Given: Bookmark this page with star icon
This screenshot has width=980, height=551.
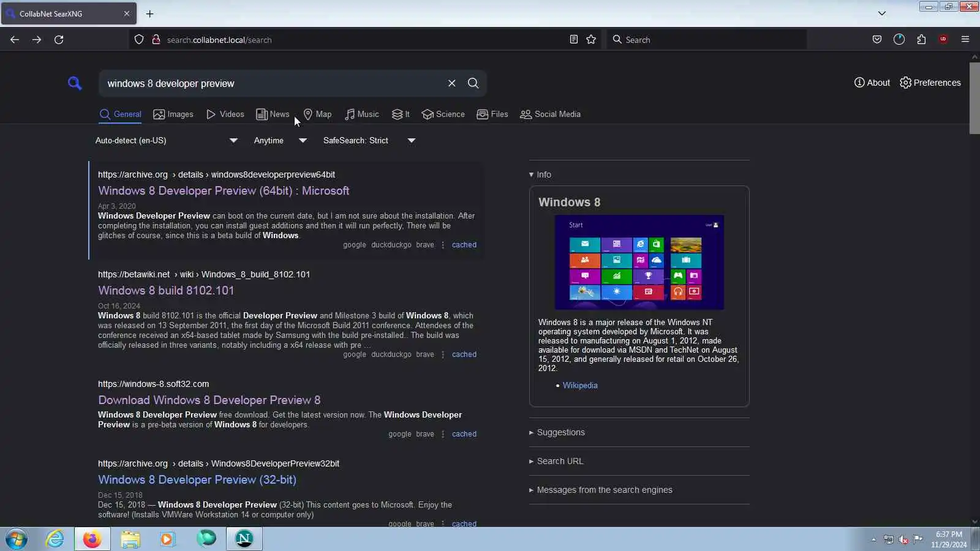Looking at the screenshot, I should pyautogui.click(x=591, y=40).
